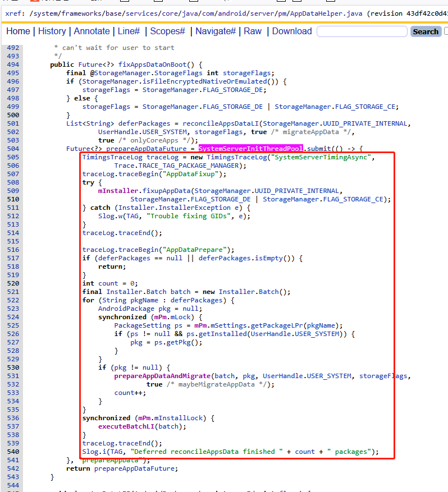
Task: Jump to line number 543
Action: click(13, 477)
